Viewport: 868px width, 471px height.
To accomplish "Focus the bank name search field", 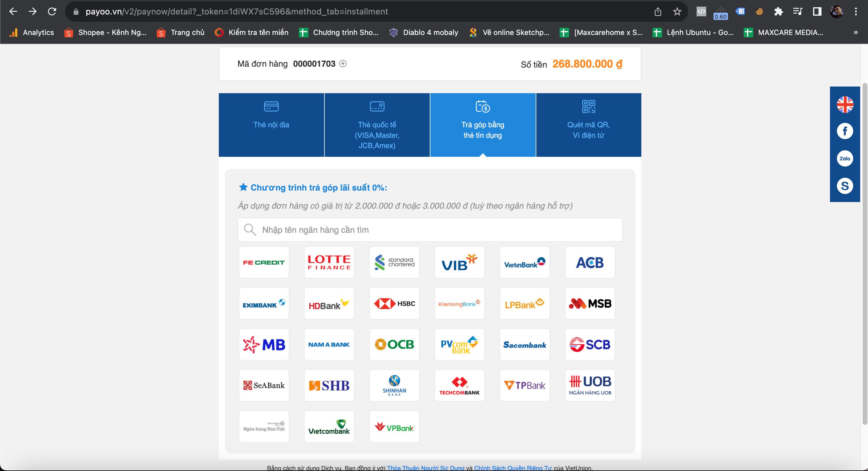I will pos(429,229).
